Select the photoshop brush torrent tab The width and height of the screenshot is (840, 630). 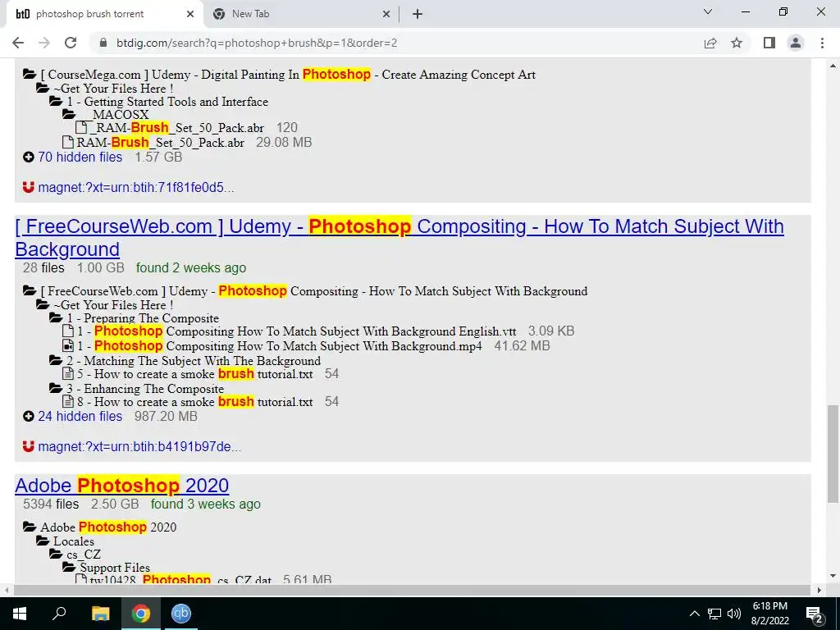click(104, 14)
